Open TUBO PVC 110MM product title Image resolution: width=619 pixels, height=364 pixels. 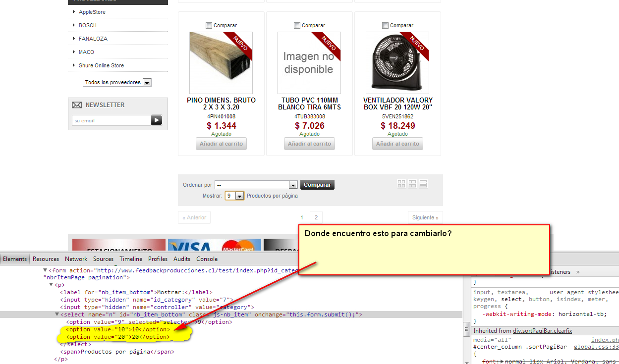309,104
